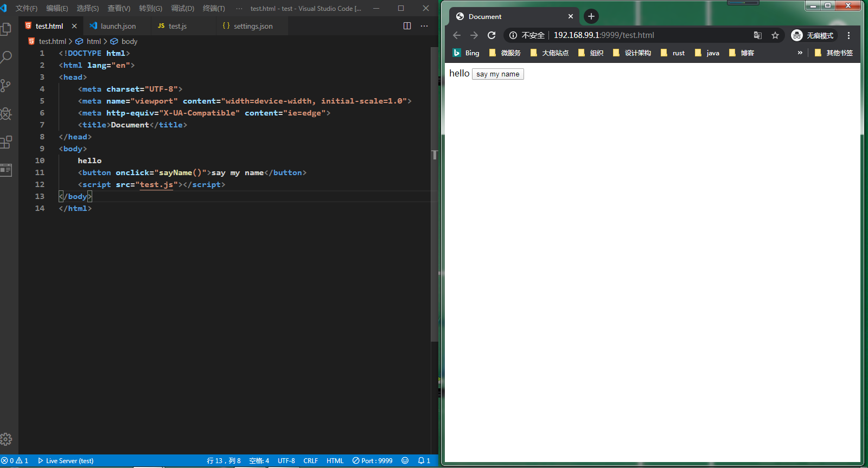Bookmark this page with the star icon
The image size is (868, 468).
775,35
